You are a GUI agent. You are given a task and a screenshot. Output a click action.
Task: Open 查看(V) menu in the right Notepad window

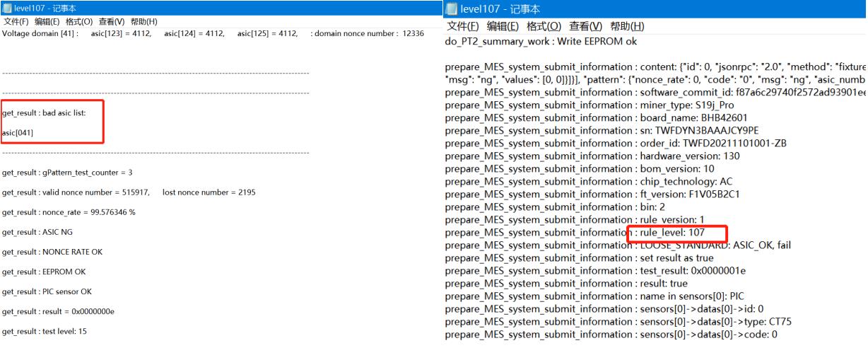(585, 26)
